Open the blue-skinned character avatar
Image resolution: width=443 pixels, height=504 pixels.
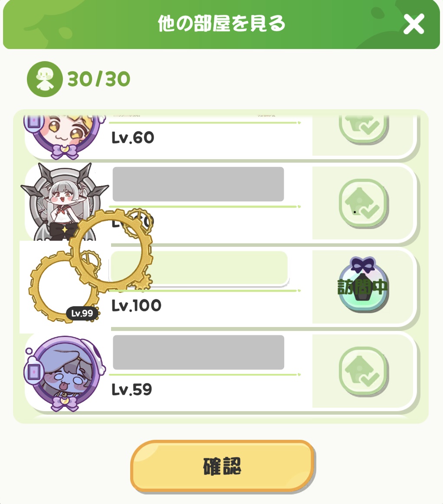(x=65, y=373)
